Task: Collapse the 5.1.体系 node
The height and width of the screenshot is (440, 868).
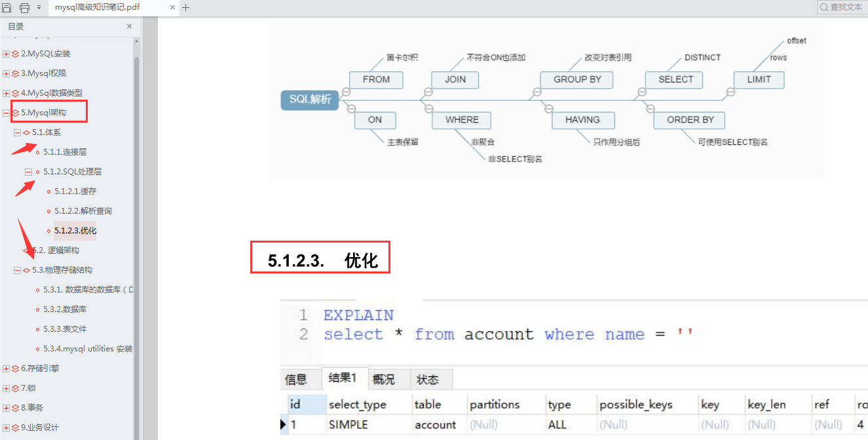Action: [18, 132]
